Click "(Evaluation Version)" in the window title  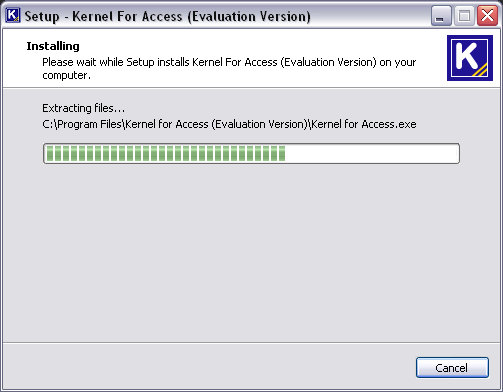(249, 16)
